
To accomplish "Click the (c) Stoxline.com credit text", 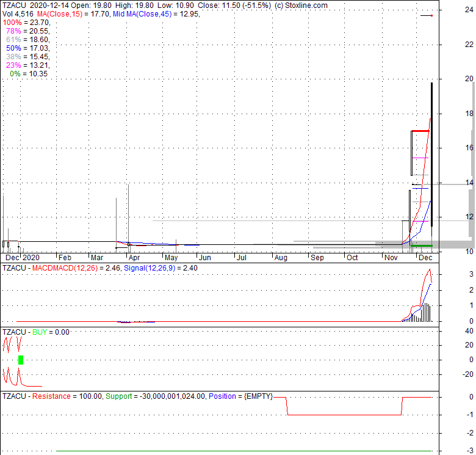I will click(x=301, y=5).
